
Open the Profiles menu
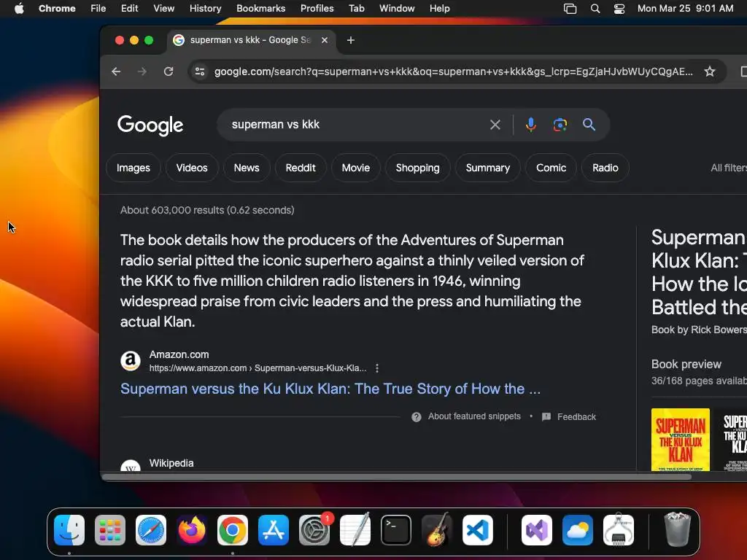tap(317, 9)
